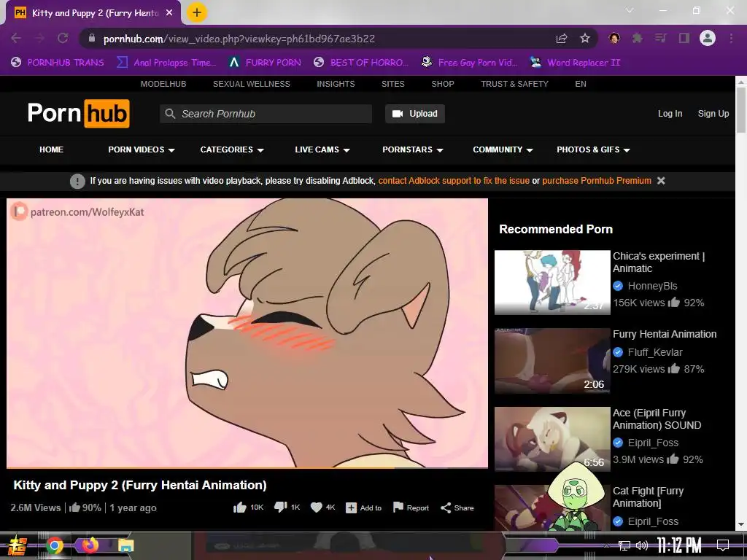Click the Pornhub logo
The image size is (747, 560).
(79, 113)
